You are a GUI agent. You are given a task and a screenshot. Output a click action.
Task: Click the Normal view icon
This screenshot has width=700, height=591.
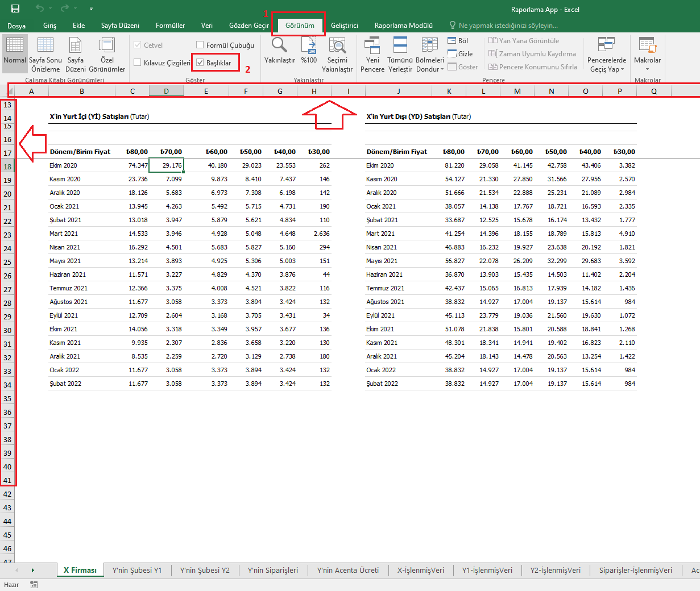(15, 45)
